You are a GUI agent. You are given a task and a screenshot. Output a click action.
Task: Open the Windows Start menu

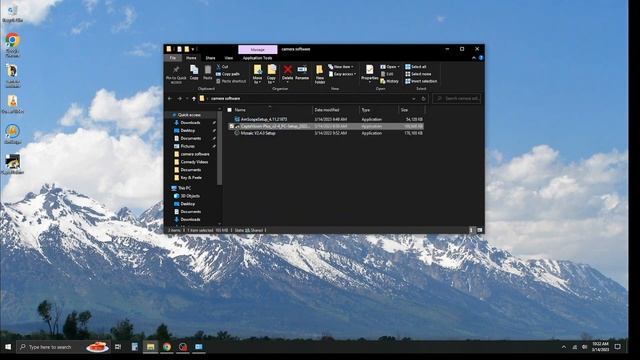(x=8, y=347)
